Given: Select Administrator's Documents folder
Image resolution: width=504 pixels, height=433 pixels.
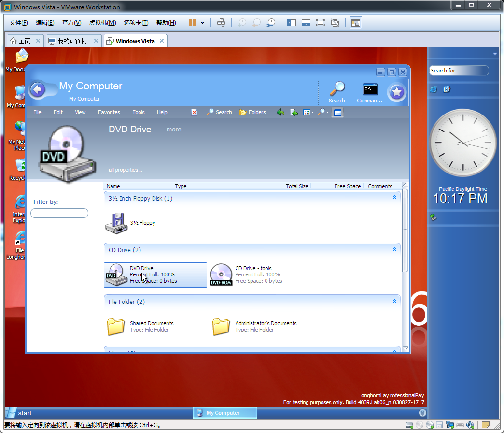Looking at the screenshot, I should (254, 327).
